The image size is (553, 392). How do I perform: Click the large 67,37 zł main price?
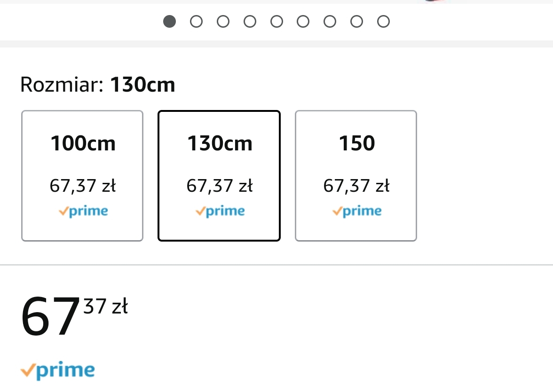[x=74, y=315]
